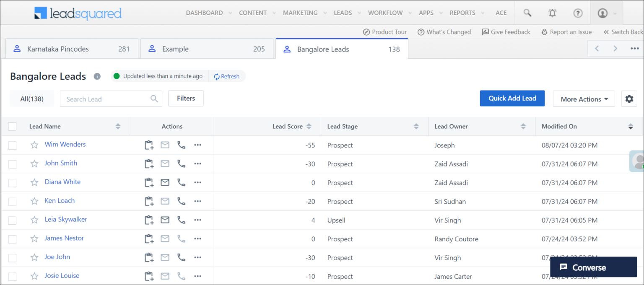Call Diana White using the phone icon
This screenshot has width=644, height=285.
coord(181,182)
